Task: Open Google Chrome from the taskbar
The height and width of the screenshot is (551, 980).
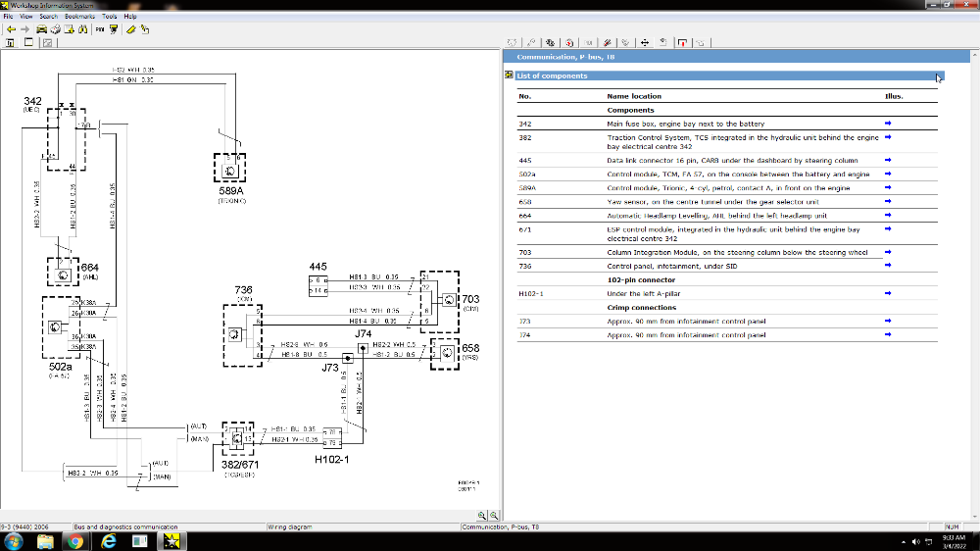Action: [76, 541]
